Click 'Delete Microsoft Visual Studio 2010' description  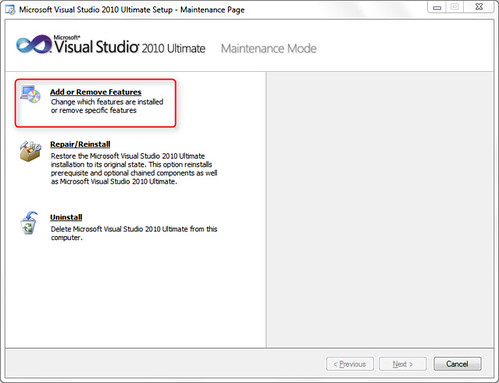[134, 233]
